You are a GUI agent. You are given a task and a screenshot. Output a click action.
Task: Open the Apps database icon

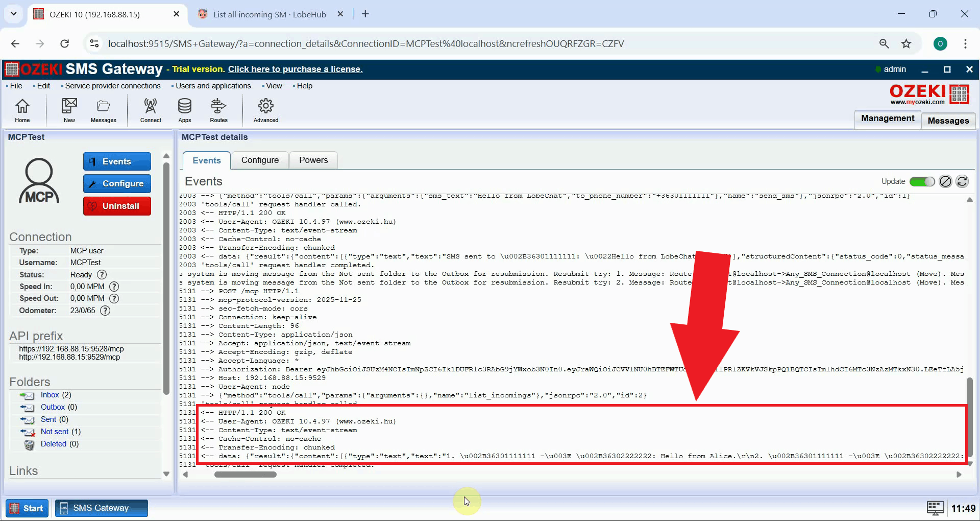tap(185, 110)
